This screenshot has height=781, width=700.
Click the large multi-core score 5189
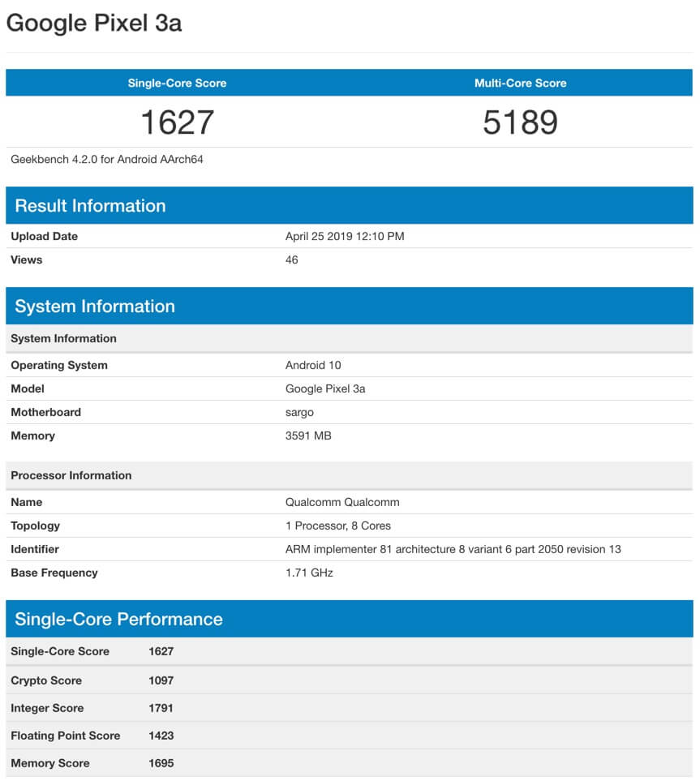pos(520,122)
